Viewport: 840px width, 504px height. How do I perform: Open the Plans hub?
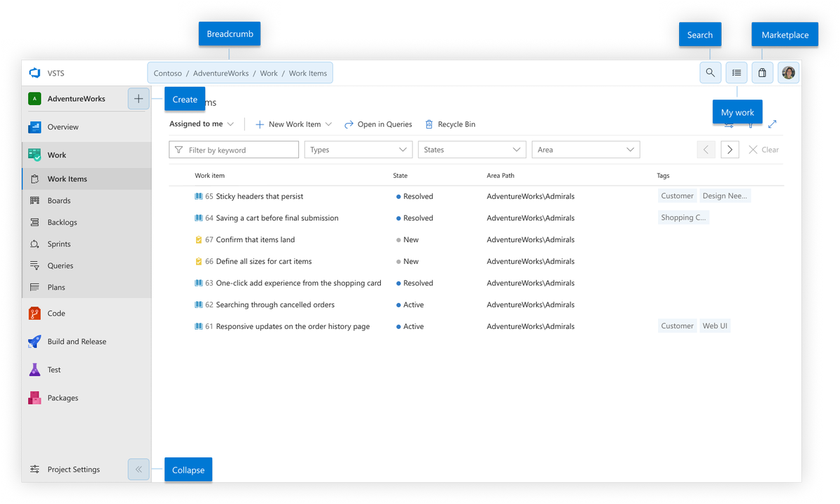87,287
